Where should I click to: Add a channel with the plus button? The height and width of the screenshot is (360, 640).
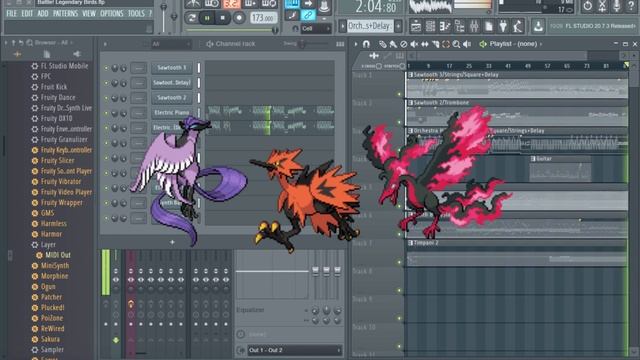point(172,242)
